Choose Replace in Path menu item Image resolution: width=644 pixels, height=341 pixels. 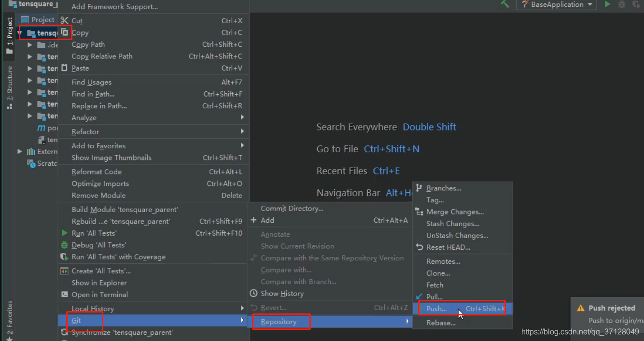click(153, 106)
